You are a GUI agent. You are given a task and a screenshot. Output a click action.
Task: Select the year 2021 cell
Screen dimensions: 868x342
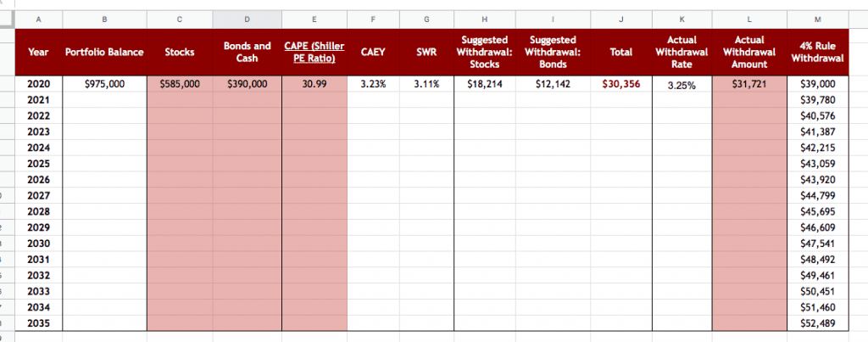tap(38, 100)
